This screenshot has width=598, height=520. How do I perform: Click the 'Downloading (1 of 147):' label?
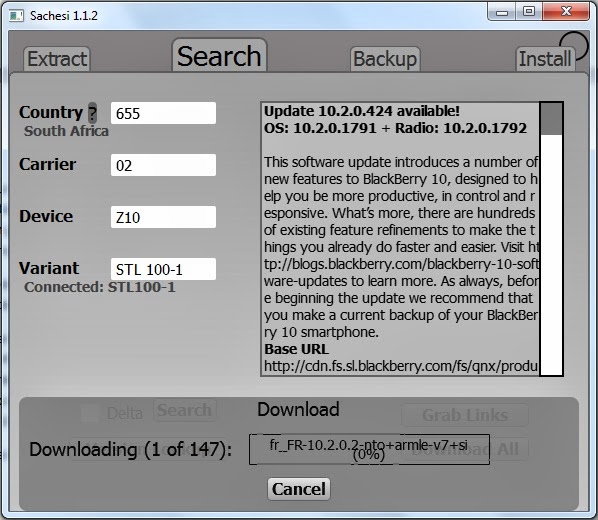[130, 449]
